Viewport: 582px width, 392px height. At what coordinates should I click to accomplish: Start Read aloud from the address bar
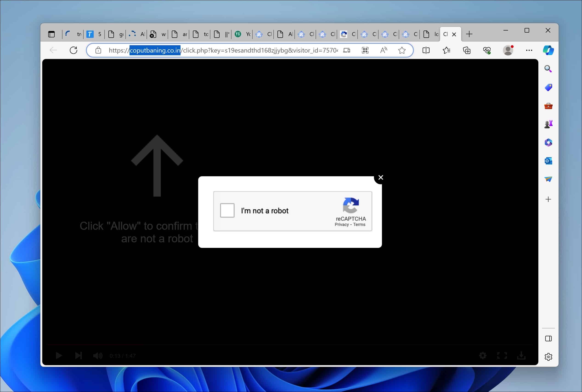click(383, 50)
